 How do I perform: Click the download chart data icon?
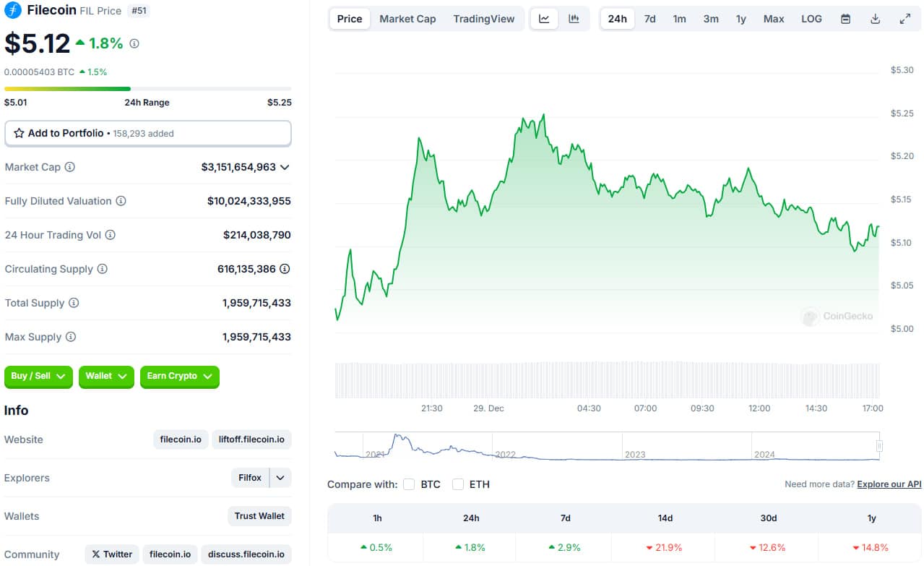(x=875, y=19)
